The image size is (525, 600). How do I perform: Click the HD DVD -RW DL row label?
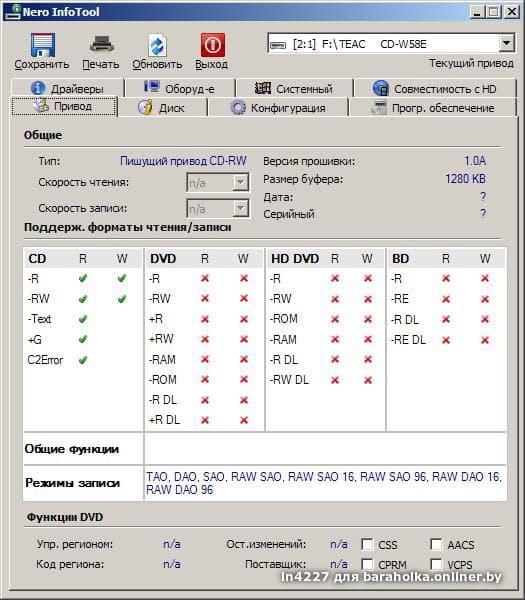(x=290, y=380)
